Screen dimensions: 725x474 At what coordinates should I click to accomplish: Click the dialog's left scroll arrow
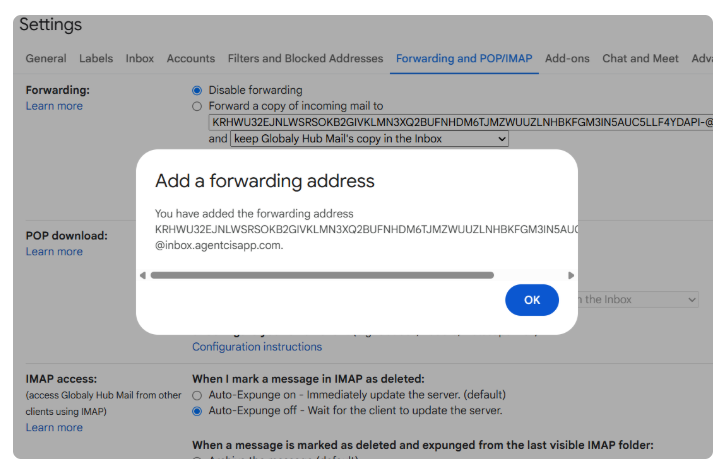coord(143,276)
